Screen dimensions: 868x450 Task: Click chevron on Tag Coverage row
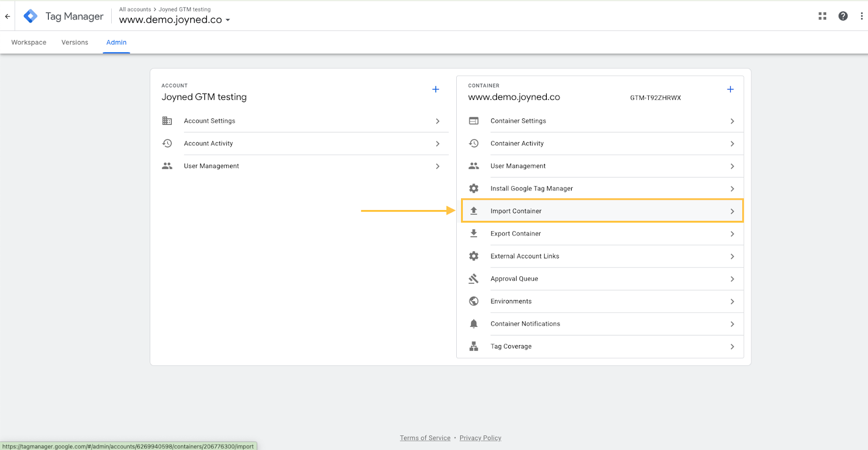click(x=732, y=346)
